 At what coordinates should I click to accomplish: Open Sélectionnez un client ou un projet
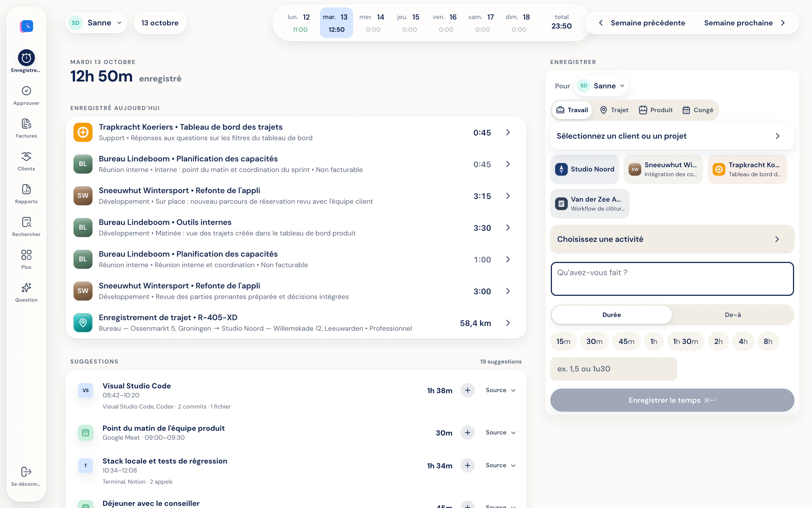coord(672,136)
